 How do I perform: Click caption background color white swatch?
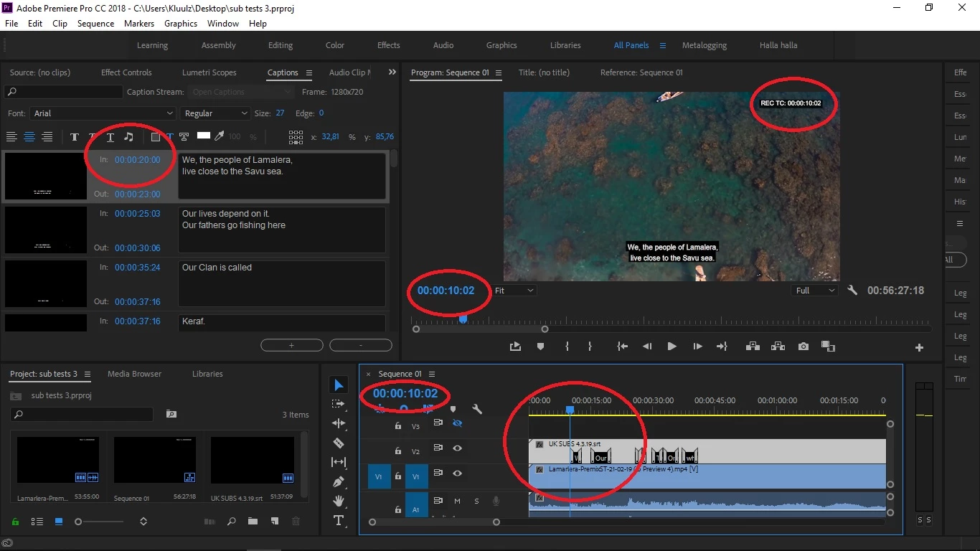pyautogui.click(x=204, y=136)
